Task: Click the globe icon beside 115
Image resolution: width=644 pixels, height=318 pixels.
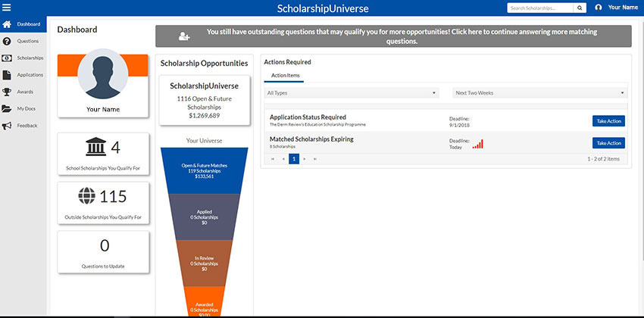Action: [x=86, y=196]
